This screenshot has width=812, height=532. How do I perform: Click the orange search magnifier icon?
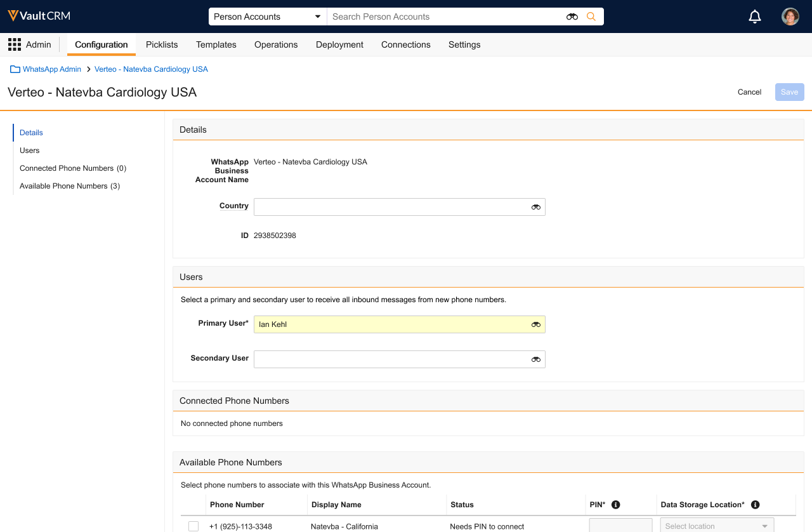pos(591,17)
